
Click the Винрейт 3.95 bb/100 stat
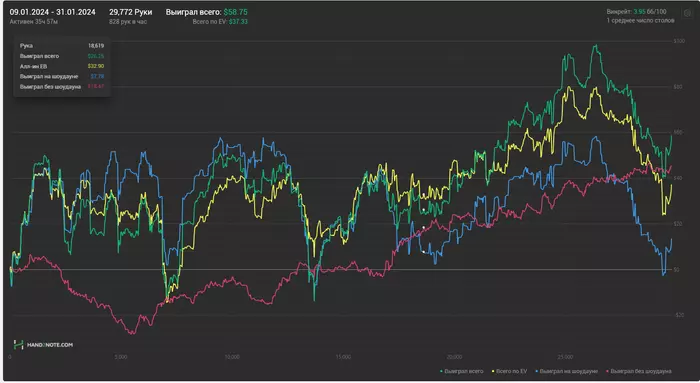click(636, 12)
